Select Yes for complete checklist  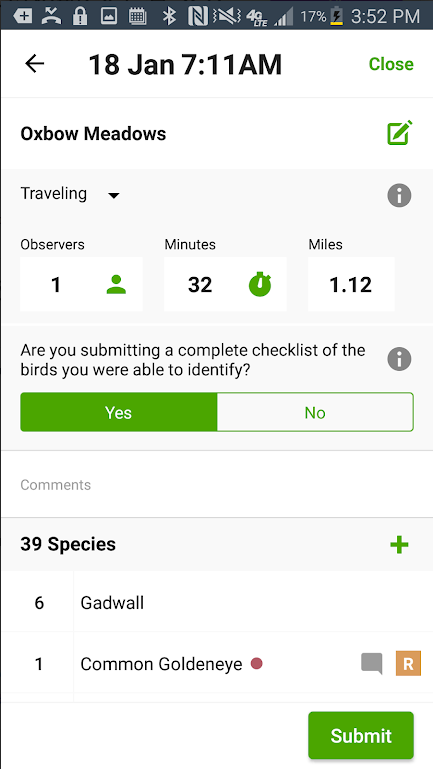[x=119, y=412]
